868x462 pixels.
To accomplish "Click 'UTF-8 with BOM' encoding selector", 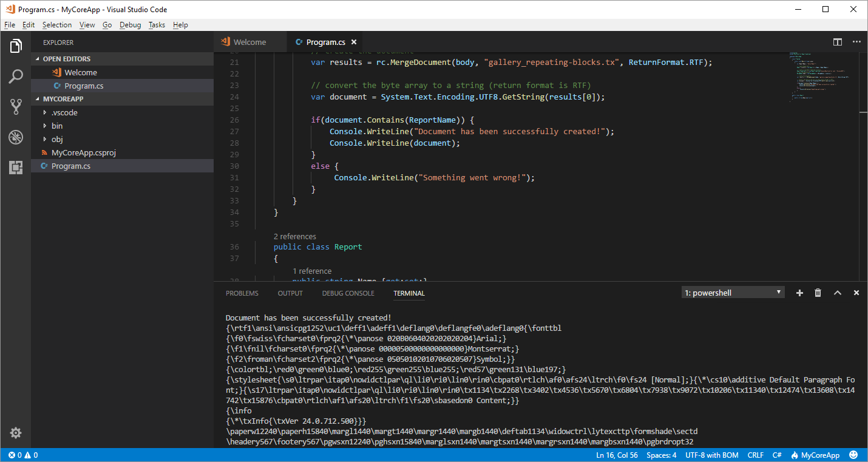I will (712, 455).
